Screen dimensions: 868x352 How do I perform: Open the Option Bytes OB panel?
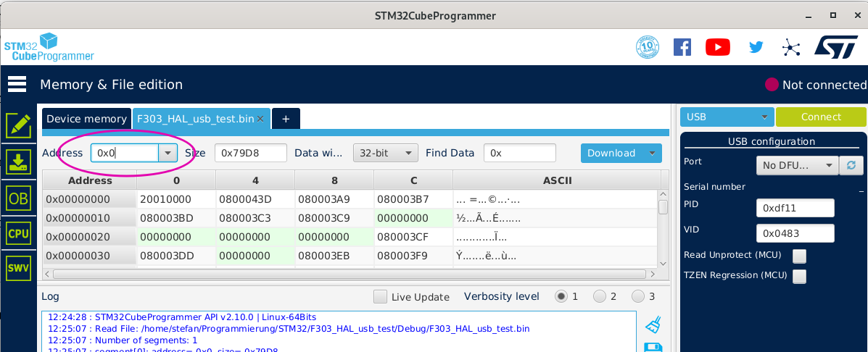[x=17, y=198]
